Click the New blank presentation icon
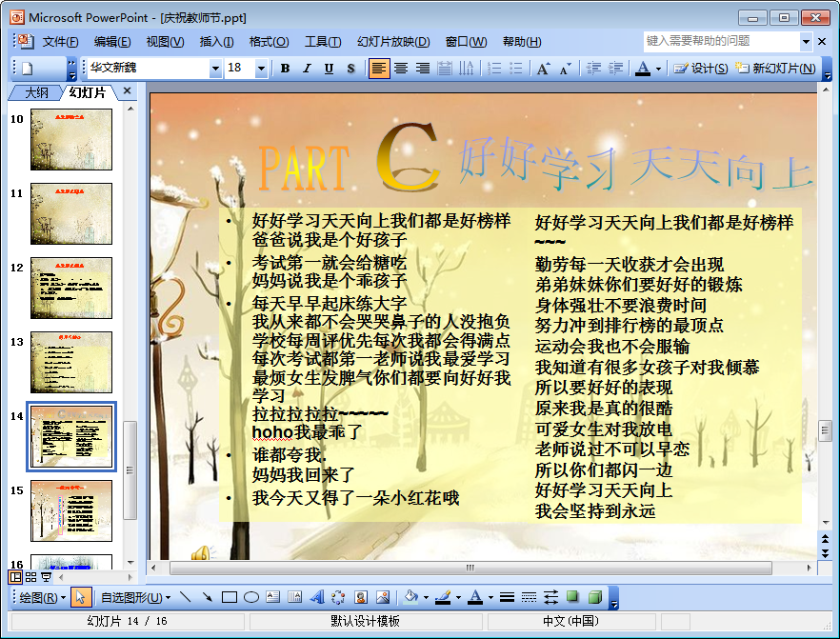Screen dimensions: 840x639 point(28,69)
